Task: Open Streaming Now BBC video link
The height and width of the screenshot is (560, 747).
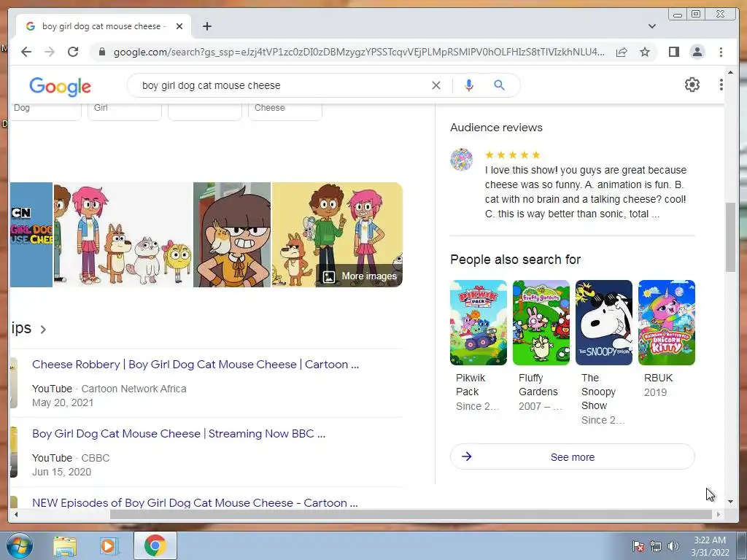Action: (x=179, y=434)
